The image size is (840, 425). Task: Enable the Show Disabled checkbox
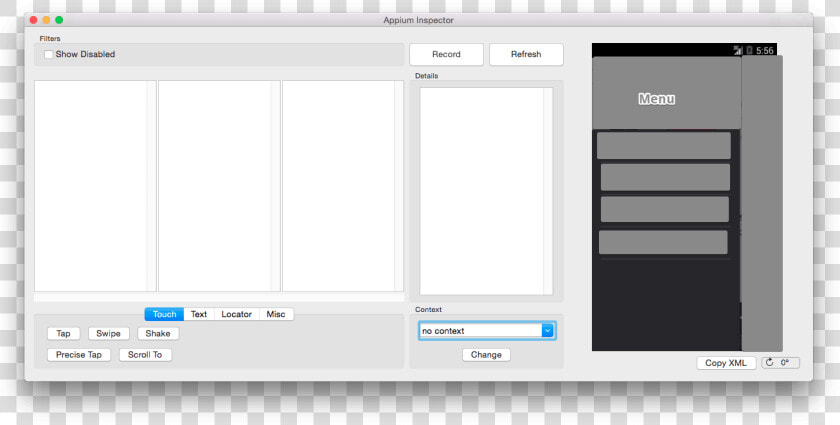(x=49, y=54)
